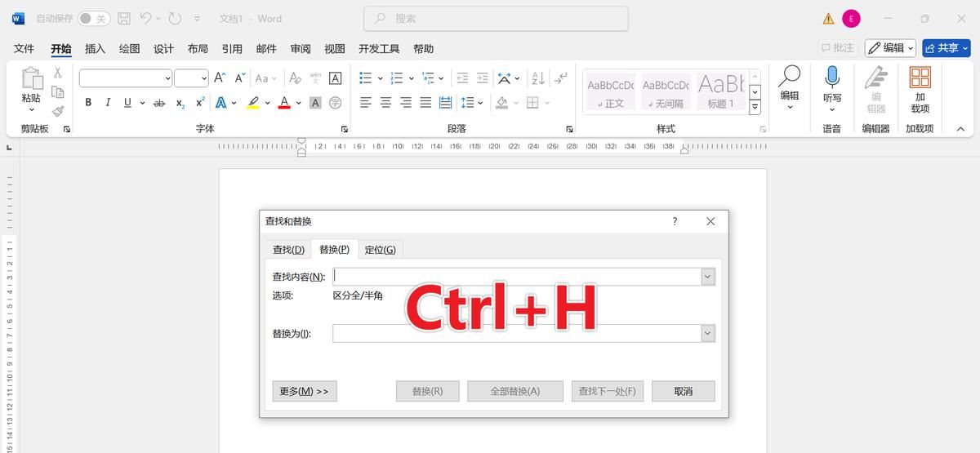The width and height of the screenshot is (980, 453).
Task: Click the Clear Formatting icon
Action: point(295,78)
